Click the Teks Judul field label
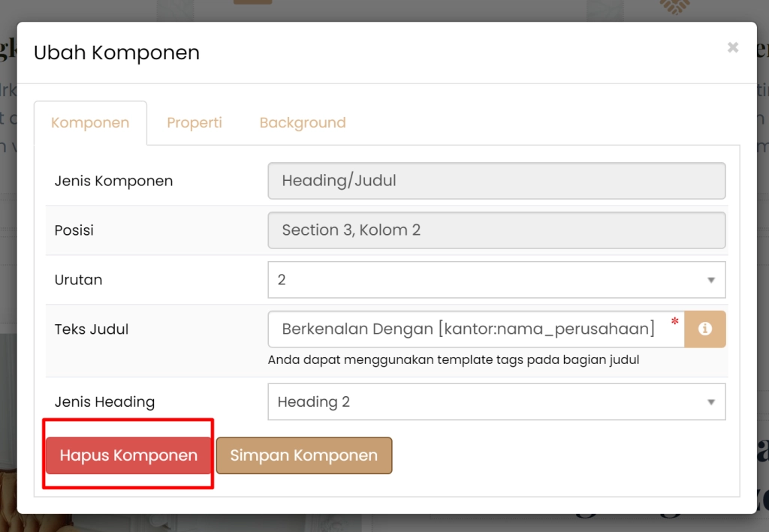This screenshot has height=532, width=769. (92, 329)
